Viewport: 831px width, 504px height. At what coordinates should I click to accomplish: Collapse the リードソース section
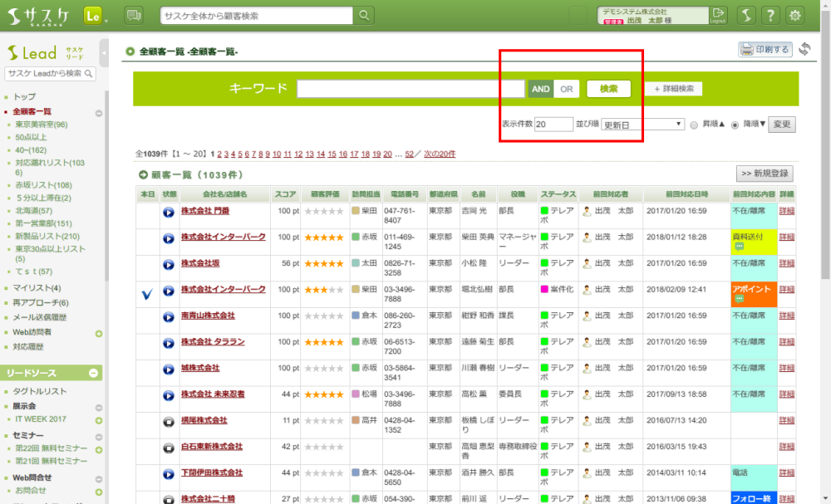click(94, 374)
